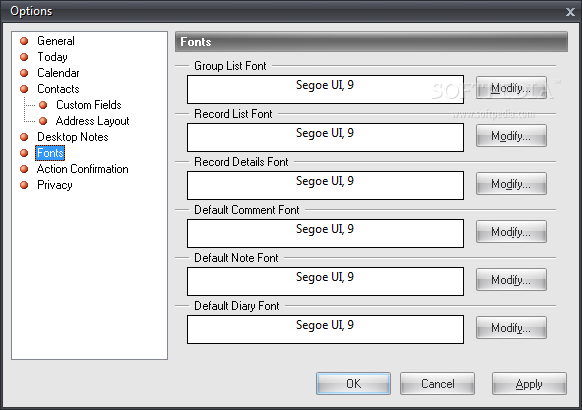This screenshot has height=410, width=582.
Task: Modify the Group List Font
Action: pos(511,88)
